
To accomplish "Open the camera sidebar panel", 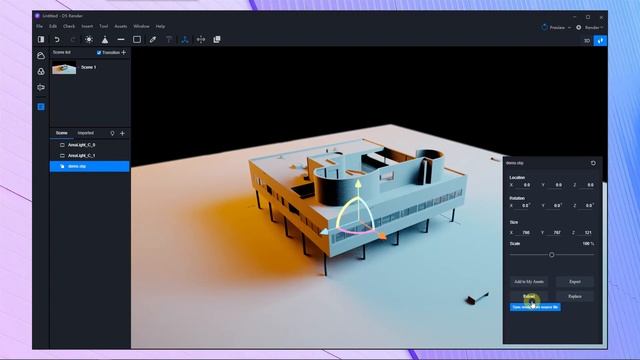I will [41, 87].
